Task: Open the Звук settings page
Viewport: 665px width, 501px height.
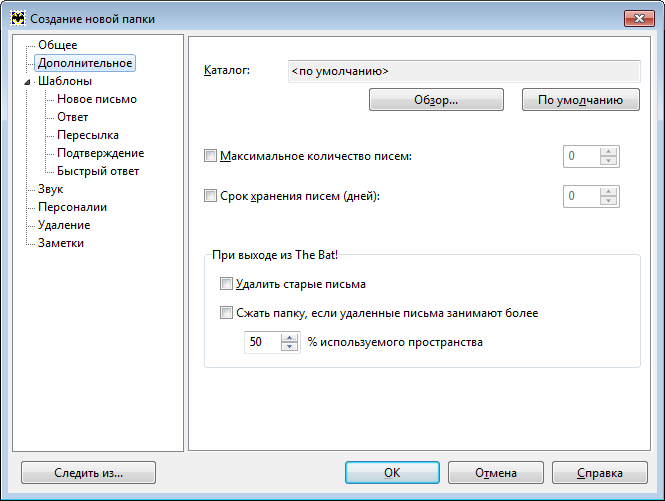Action: coord(50,189)
